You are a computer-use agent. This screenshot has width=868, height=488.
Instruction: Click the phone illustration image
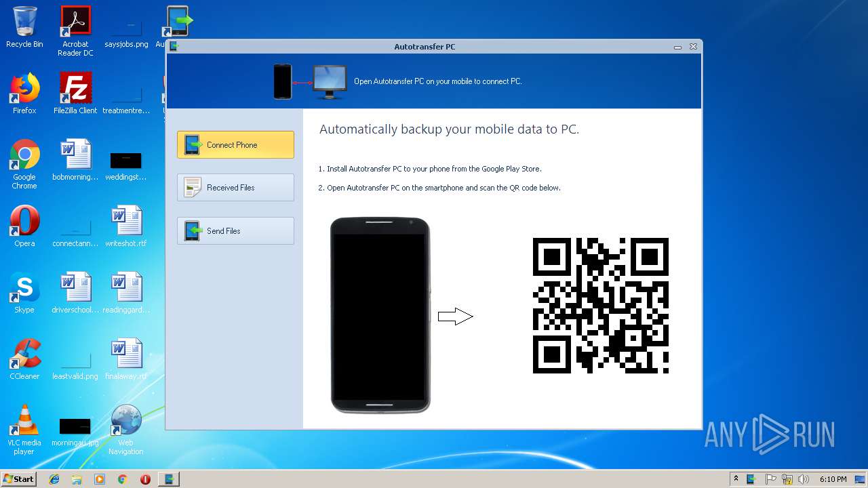380,315
